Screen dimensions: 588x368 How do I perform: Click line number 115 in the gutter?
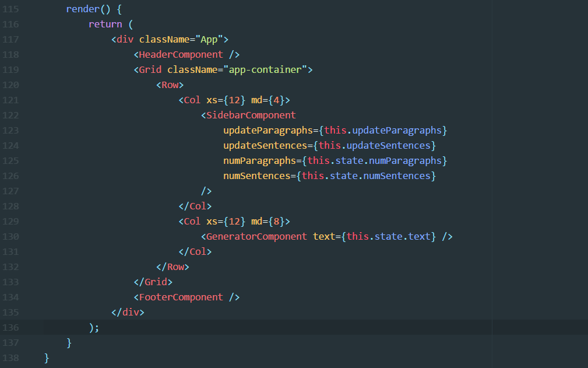pyautogui.click(x=11, y=9)
